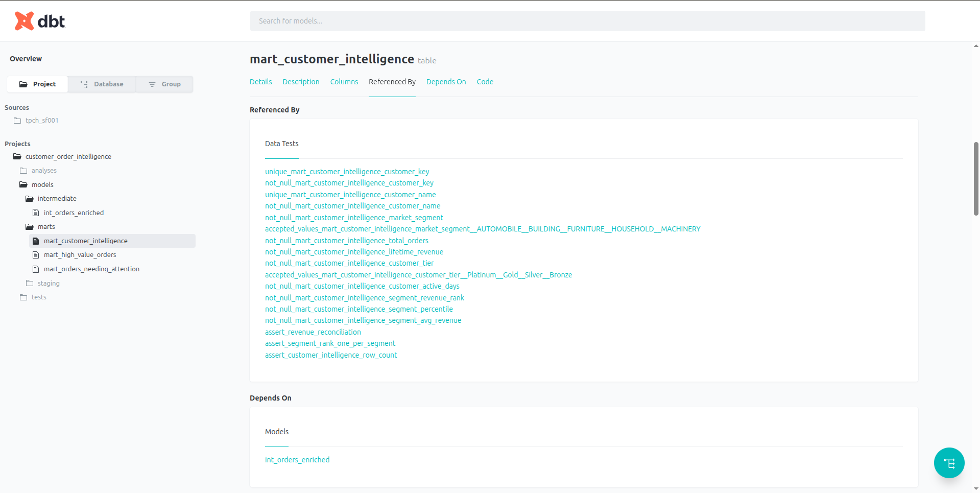Switch sidebar to Group view
The height and width of the screenshot is (493, 980).
coord(164,84)
